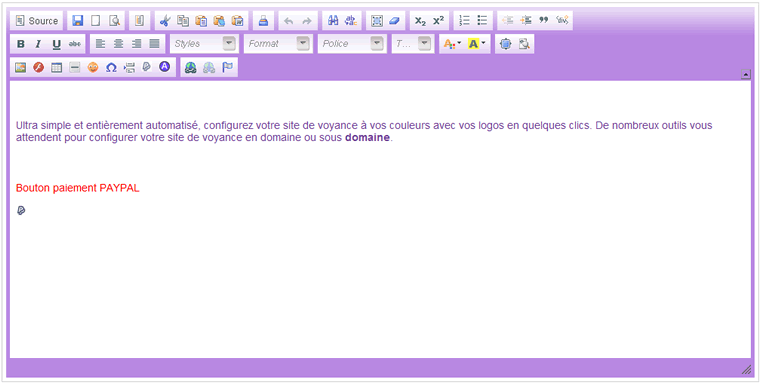Toggle superscript formatting
This screenshot has height=383, width=760.
click(439, 21)
